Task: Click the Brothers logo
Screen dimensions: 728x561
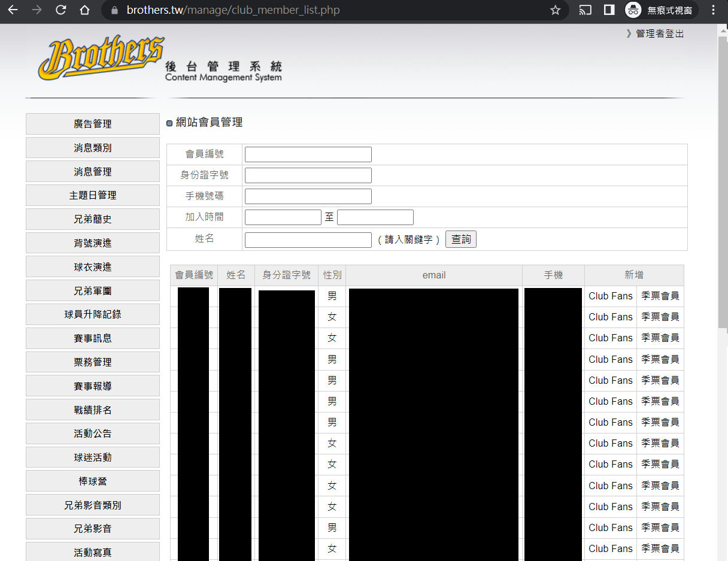Action: [102, 57]
